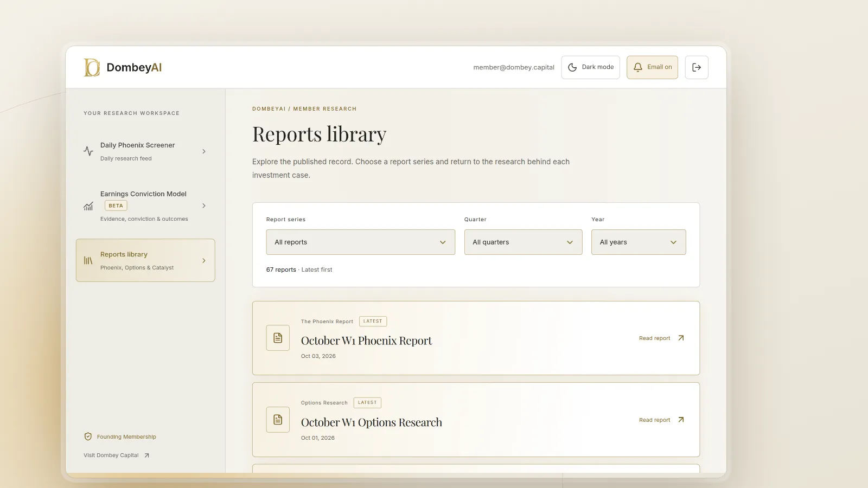Expand the Earnings Conviction Model chevron
Image resolution: width=868 pixels, height=488 pixels.
[x=204, y=206]
